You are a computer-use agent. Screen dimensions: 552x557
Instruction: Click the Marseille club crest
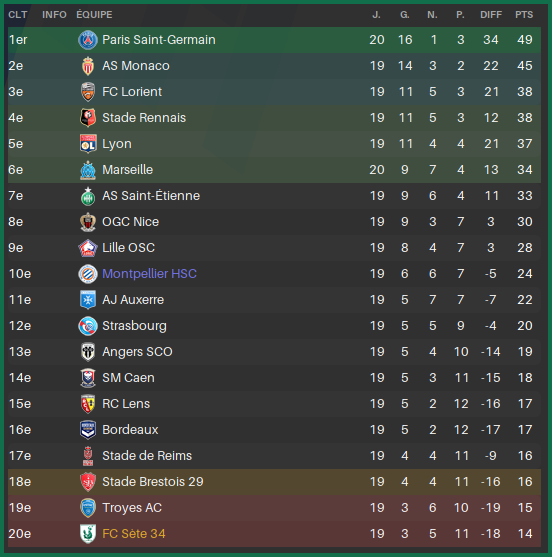tap(88, 170)
